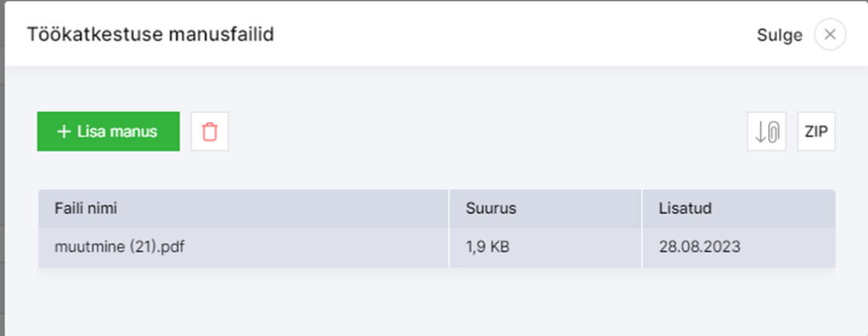The height and width of the screenshot is (336, 868).
Task: Select the 1,9 KB size cell
Action: tap(545, 247)
